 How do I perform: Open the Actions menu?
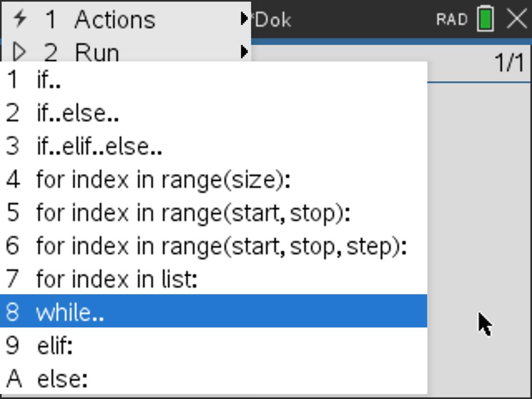coord(114,19)
